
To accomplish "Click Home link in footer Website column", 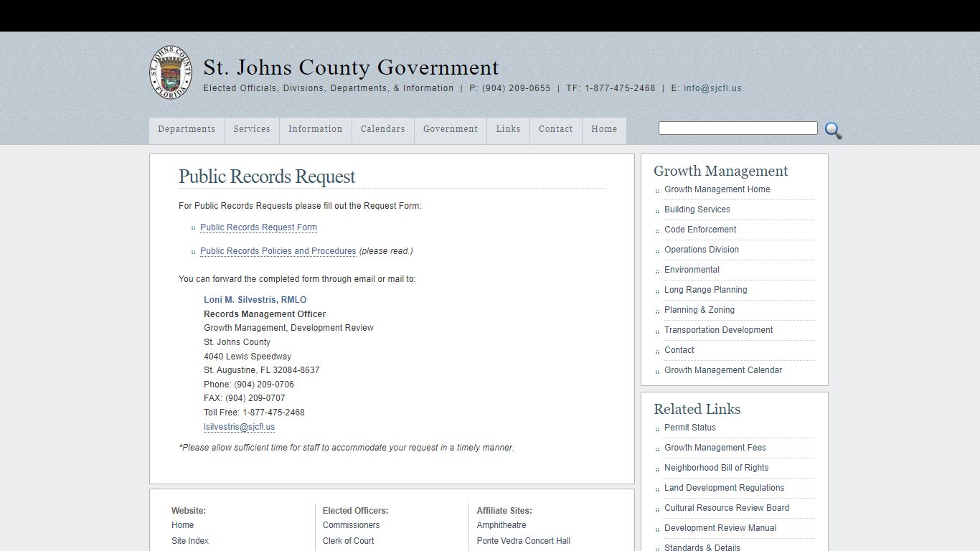I will (x=183, y=525).
